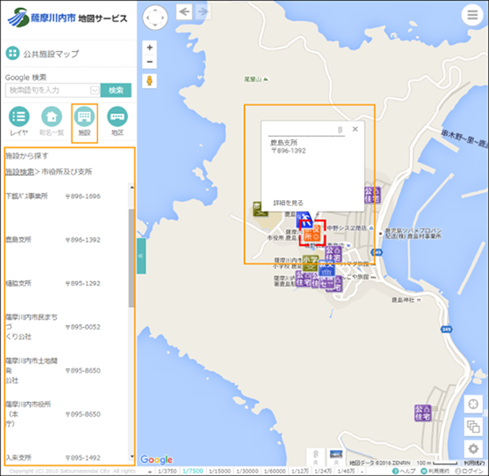Go back to previous map view
The height and width of the screenshot is (476, 489).
click(184, 12)
